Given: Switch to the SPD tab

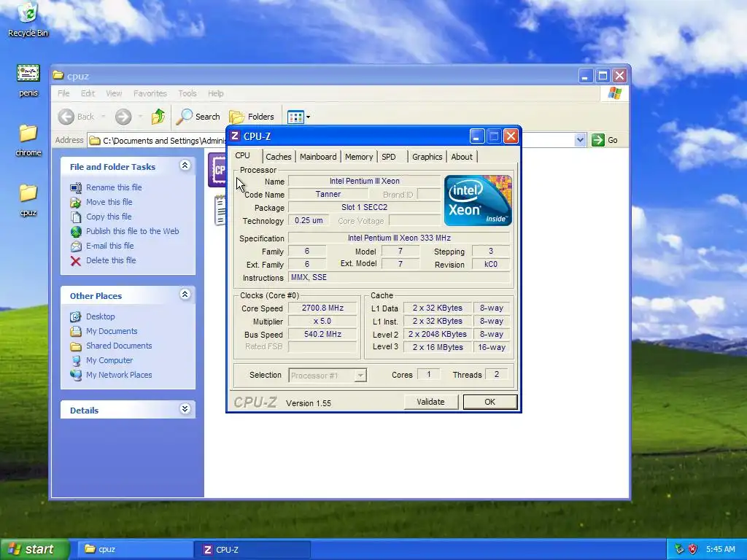Looking at the screenshot, I should coord(389,157).
